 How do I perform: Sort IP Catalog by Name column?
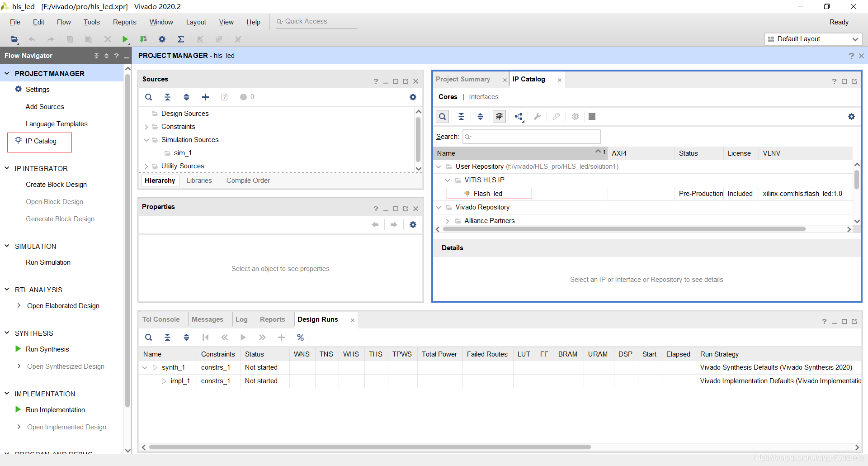coord(520,153)
